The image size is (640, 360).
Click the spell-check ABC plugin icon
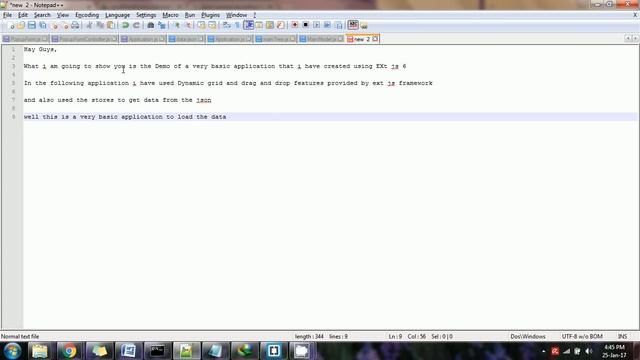point(353,25)
